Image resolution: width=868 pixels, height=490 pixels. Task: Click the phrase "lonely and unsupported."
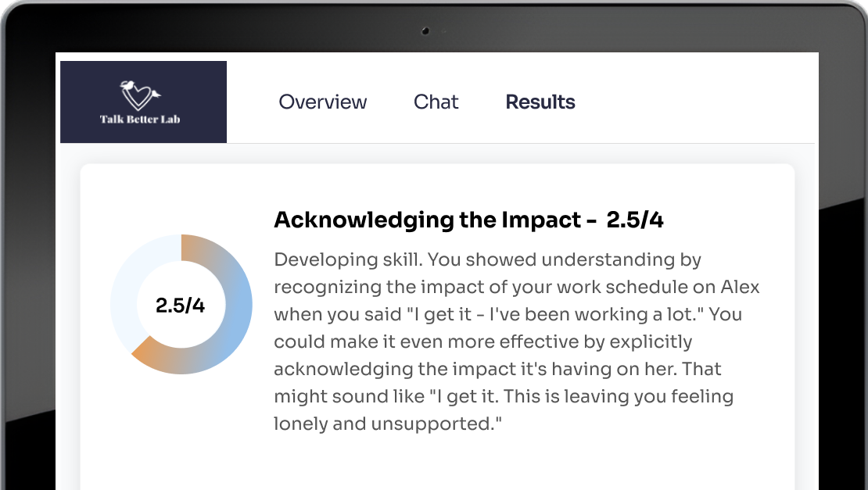click(387, 424)
